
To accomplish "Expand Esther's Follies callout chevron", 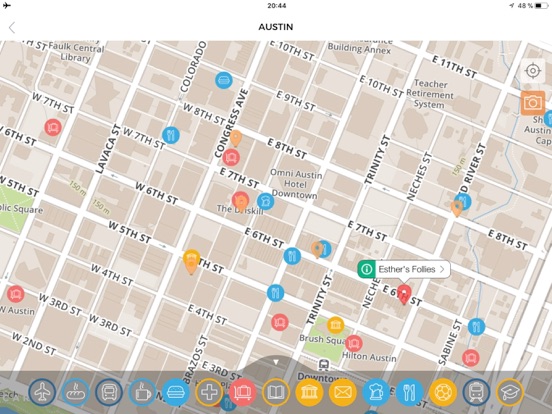I will click(x=442, y=269).
